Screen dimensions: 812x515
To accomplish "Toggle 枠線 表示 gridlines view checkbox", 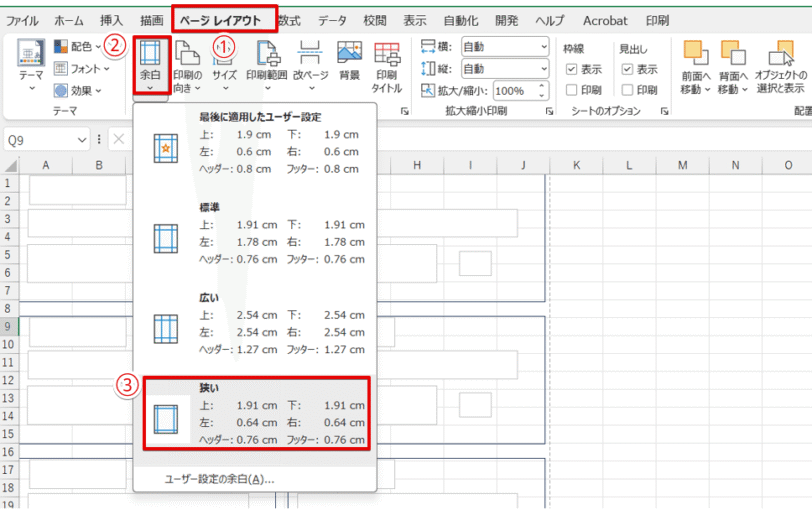I will coord(572,69).
